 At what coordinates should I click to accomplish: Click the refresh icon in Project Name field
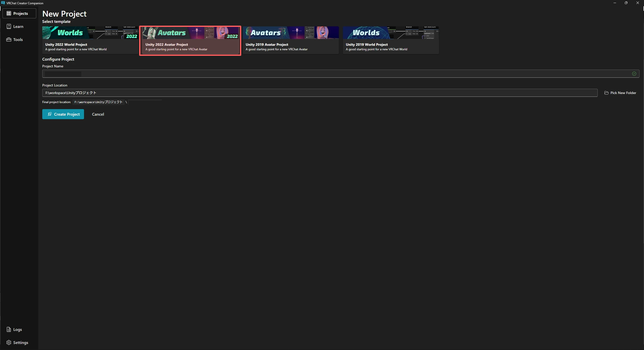click(x=634, y=73)
